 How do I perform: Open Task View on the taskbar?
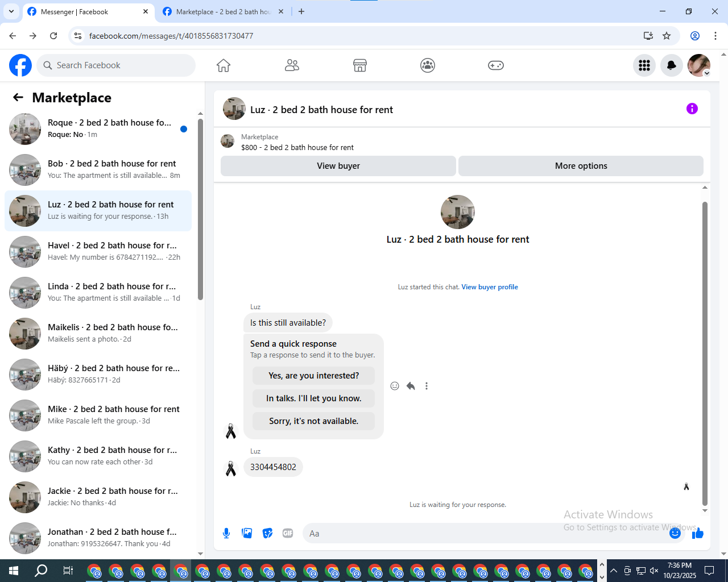pos(68,571)
